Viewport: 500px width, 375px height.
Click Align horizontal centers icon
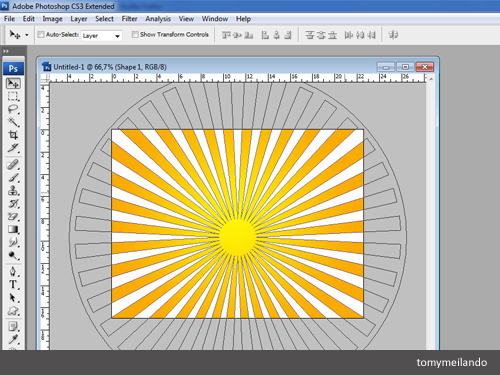pyautogui.click(x=277, y=35)
